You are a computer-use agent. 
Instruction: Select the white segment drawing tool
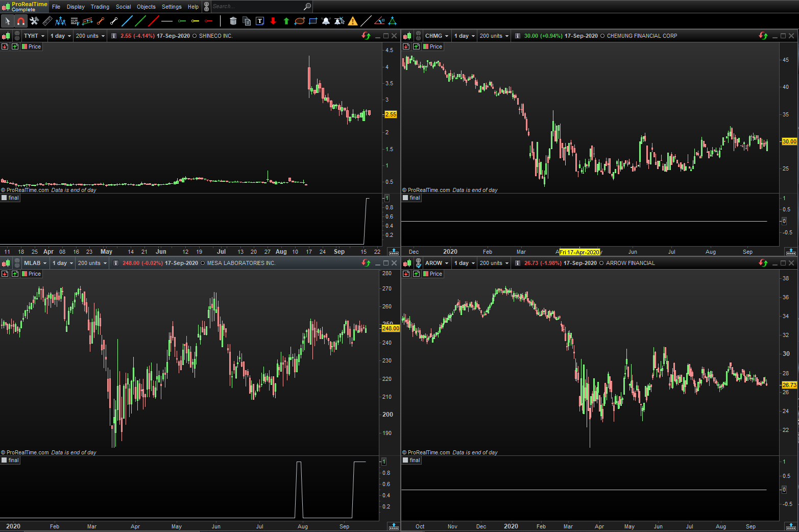tap(114, 21)
